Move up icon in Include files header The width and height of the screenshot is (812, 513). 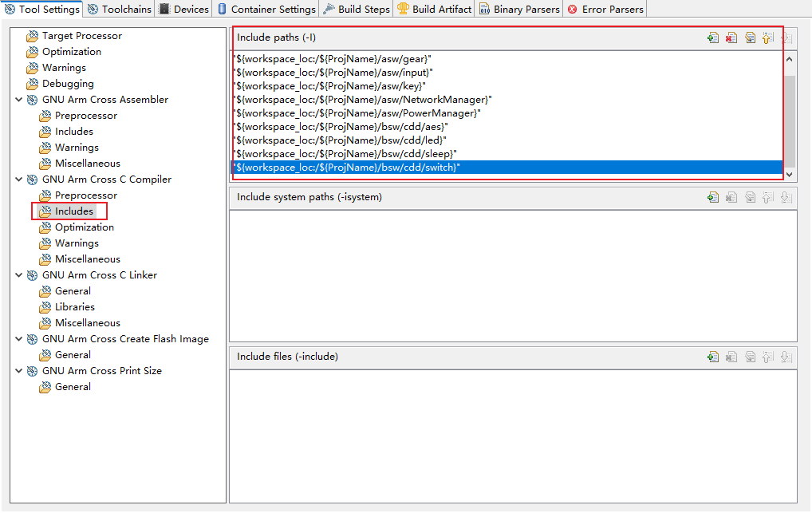click(768, 357)
